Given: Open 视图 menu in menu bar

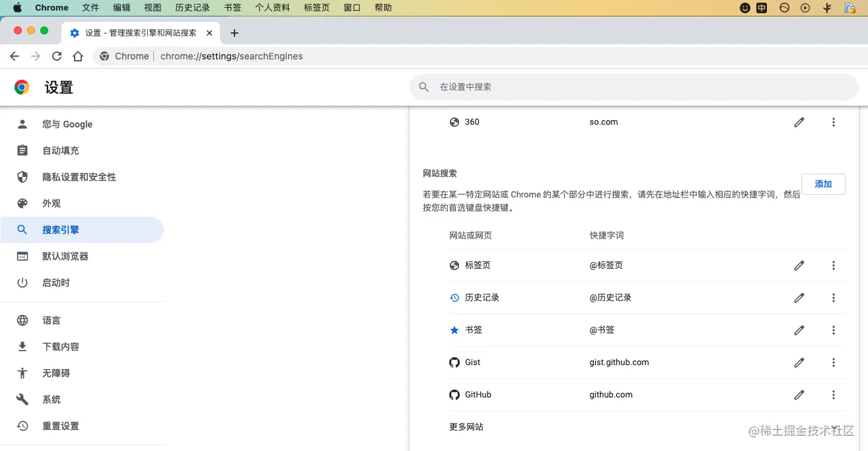Looking at the screenshot, I should pyautogui.click(x=153, y=8).
